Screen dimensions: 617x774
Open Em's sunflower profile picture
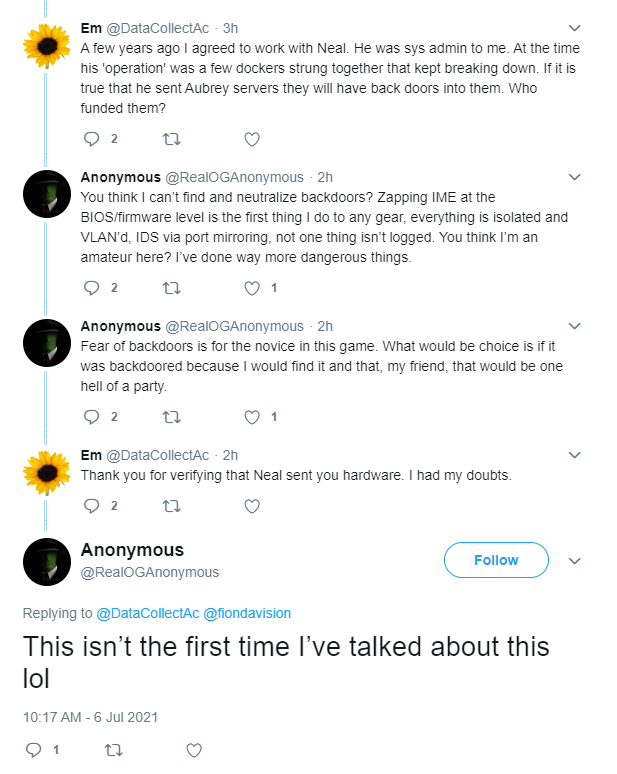(46, 43)
